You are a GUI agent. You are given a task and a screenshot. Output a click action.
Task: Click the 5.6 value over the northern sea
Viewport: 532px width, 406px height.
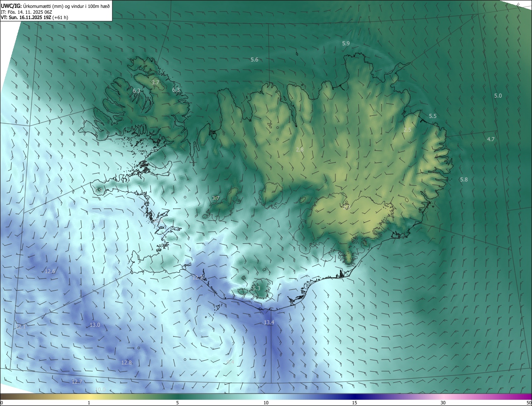pyautogui.click(x=254, y=60)
